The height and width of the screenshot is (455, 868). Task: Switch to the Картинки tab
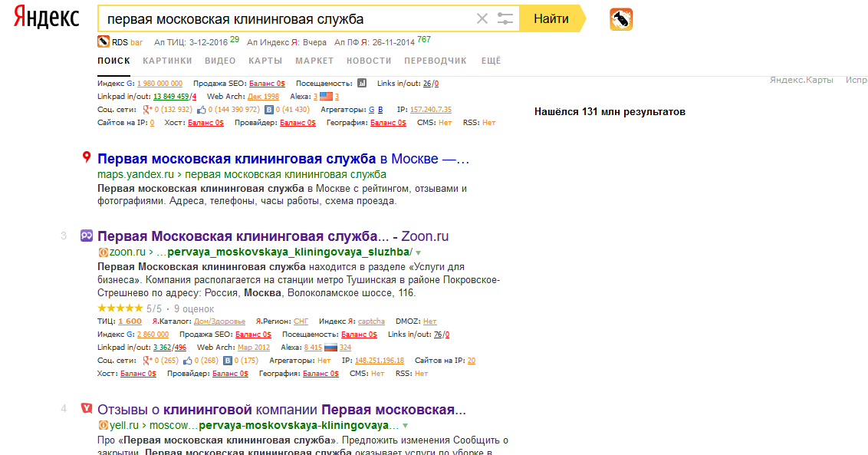click(167, 61)
